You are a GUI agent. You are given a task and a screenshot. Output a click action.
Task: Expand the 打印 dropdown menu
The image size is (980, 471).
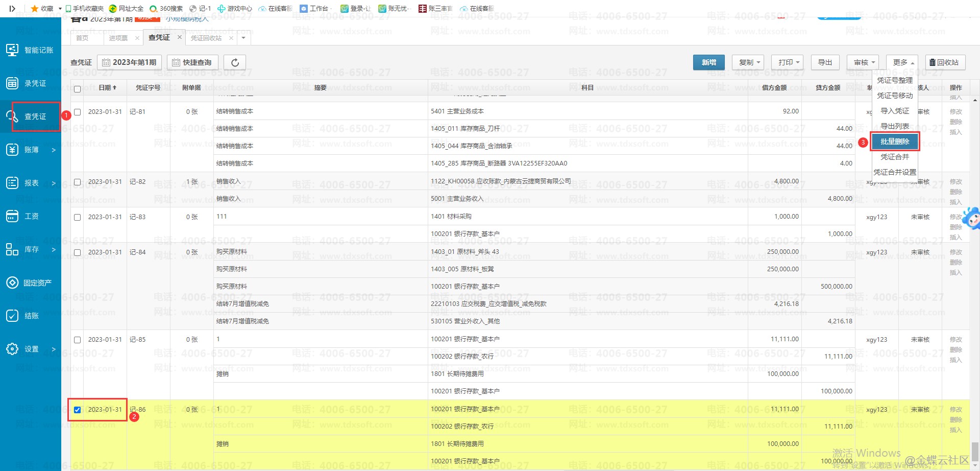pos(788,62)
